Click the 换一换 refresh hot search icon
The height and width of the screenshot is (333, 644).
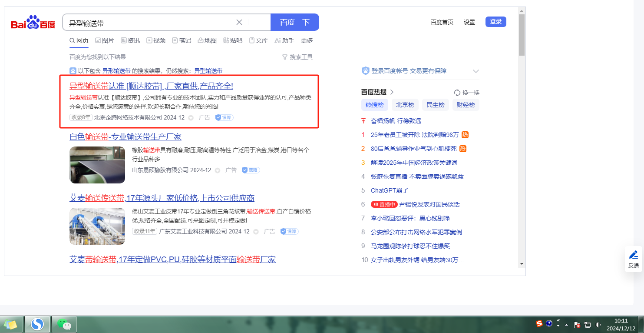pos(457,93)
